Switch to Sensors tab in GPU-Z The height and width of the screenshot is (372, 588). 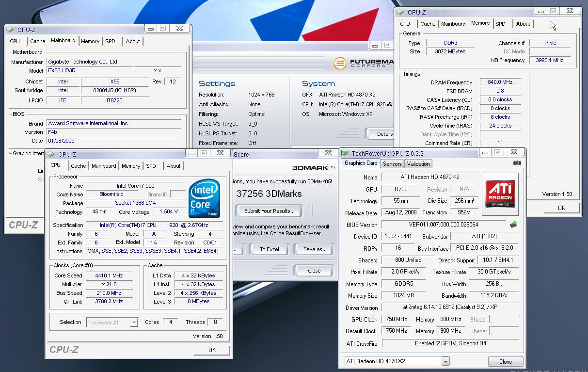click(392, 164)
